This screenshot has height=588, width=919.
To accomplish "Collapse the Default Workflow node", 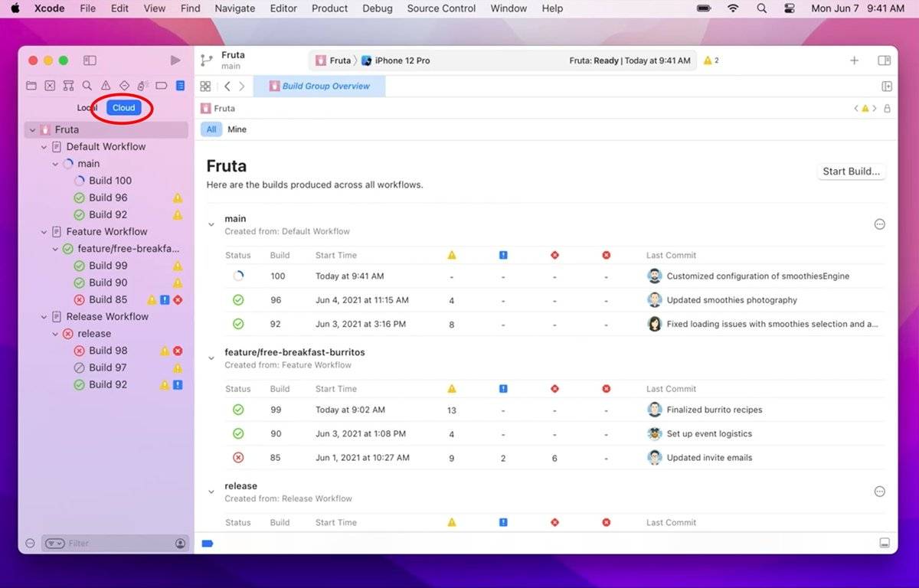I will point(44,147).
